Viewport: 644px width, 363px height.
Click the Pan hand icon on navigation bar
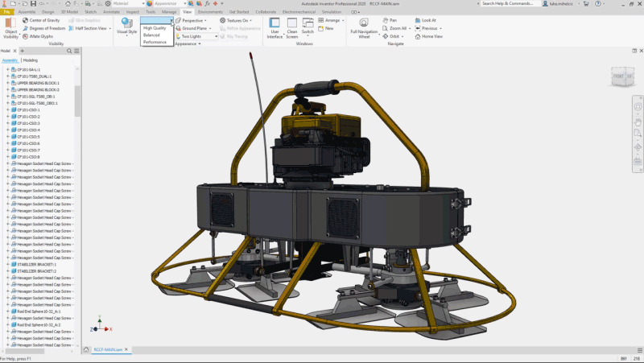(638, 122)
